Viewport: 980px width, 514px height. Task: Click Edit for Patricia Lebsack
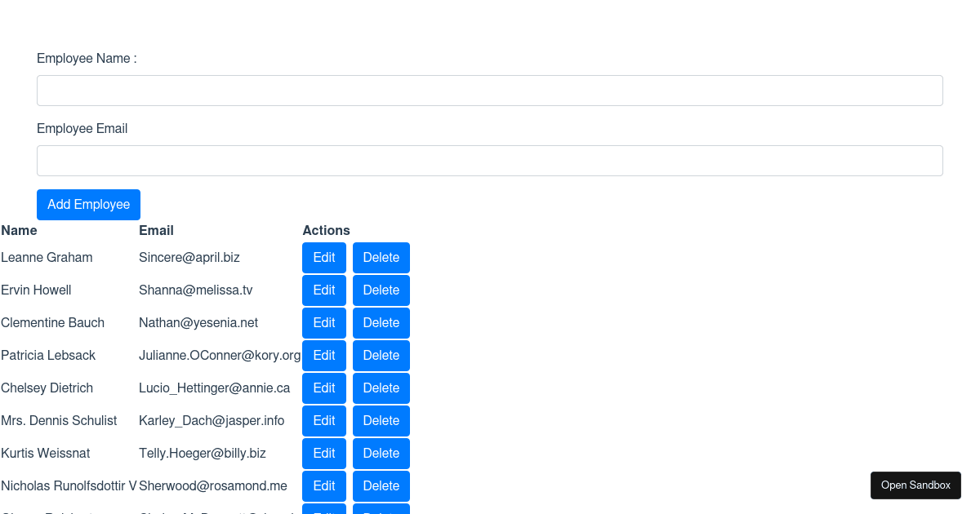click(x=324, y=355)
